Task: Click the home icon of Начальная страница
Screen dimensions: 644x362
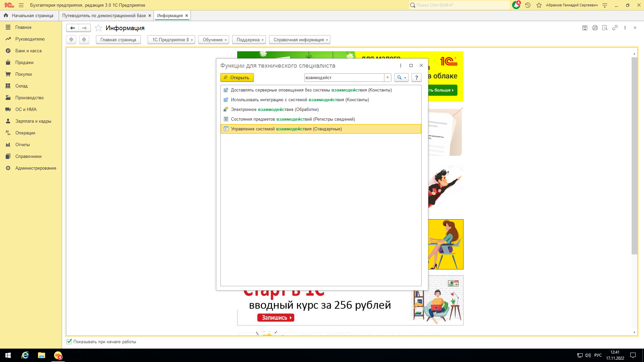Action: point(6,15)
